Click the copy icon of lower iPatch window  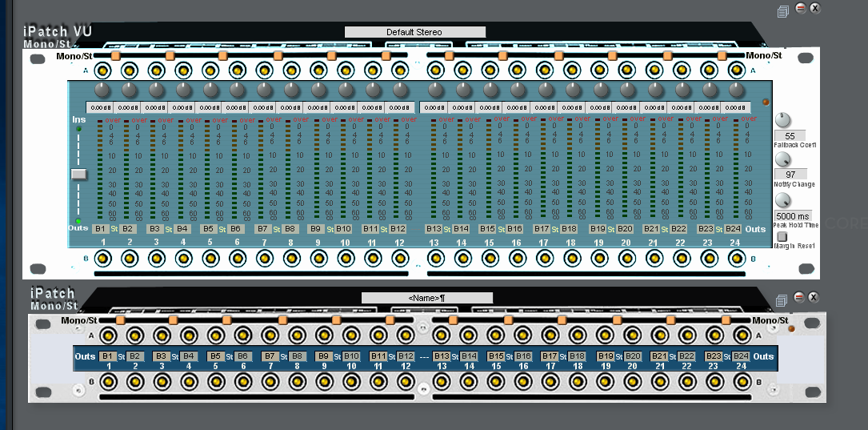point(781,300)
